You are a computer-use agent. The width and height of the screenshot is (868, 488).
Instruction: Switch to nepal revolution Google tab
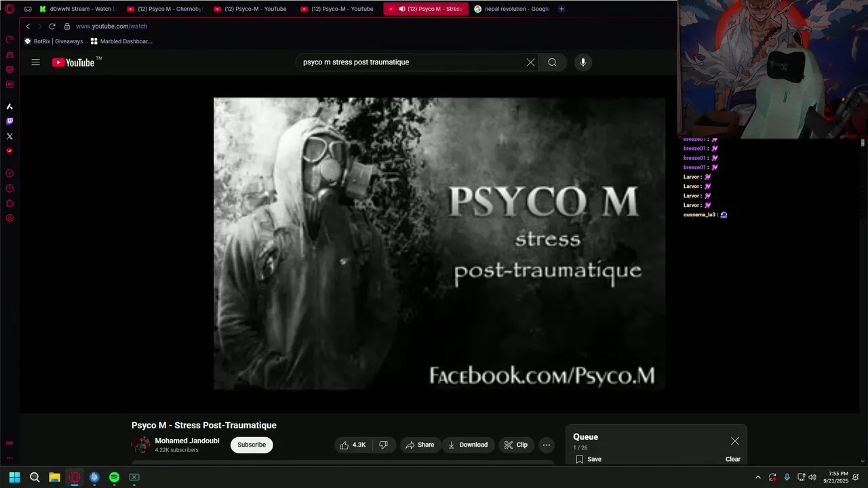(512, 9)
